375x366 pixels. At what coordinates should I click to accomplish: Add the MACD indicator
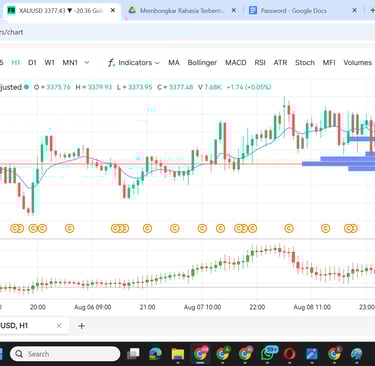236,63
